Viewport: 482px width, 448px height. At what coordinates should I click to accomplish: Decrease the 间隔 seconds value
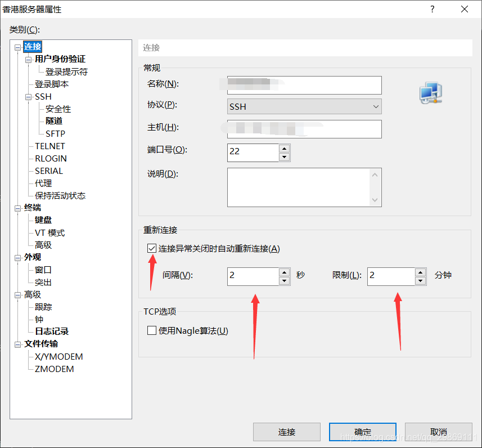tap(285, 281)
